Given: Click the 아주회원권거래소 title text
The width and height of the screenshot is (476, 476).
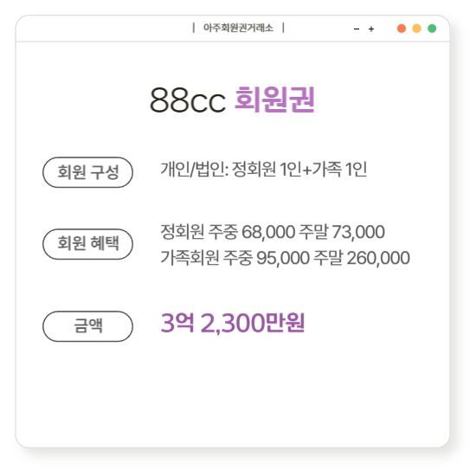Looking at the screenshot, I should 238,28.
